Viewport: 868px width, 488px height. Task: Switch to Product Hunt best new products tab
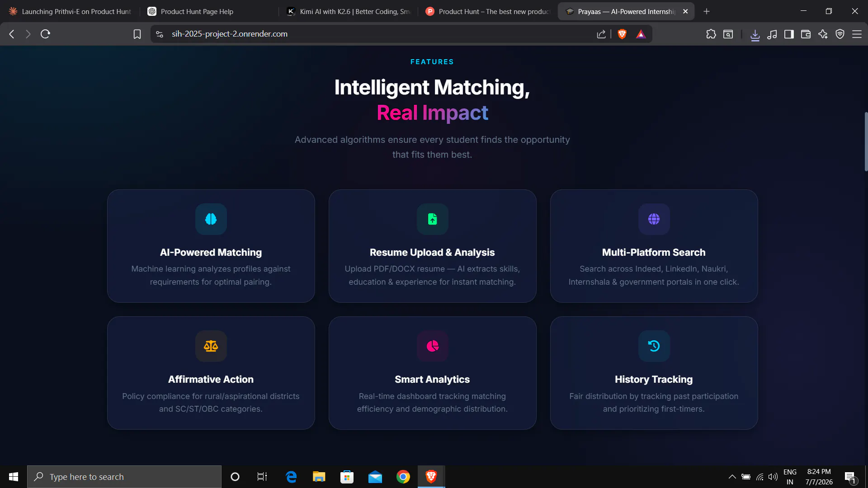[488, 11]
